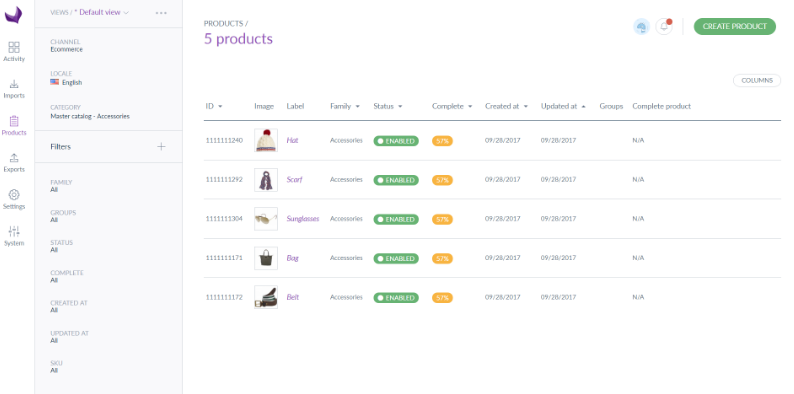The image size is (794, 394).
Task: Click the Hat thumbnail image
Action: 266,140
